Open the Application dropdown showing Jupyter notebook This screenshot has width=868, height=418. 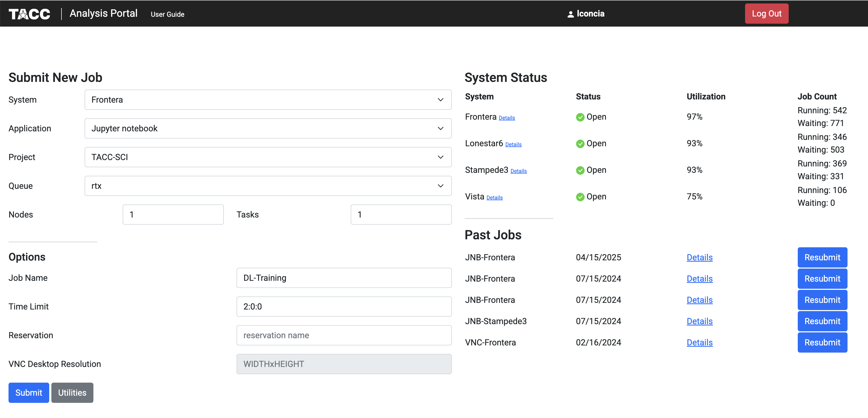[x=268, y=128]
